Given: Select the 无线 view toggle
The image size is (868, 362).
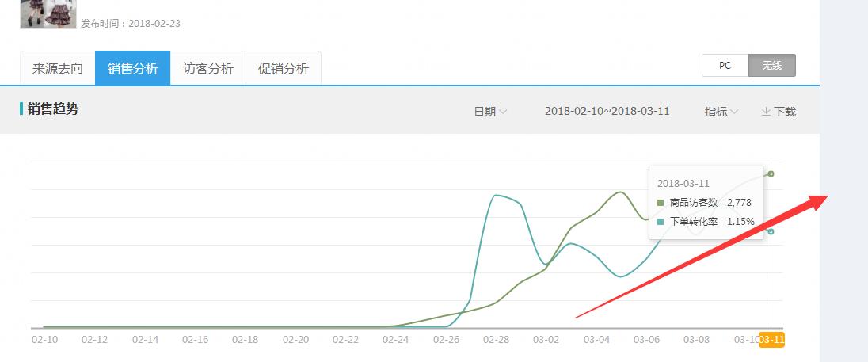Looking at the screenshot, I should tap(772, 66).
